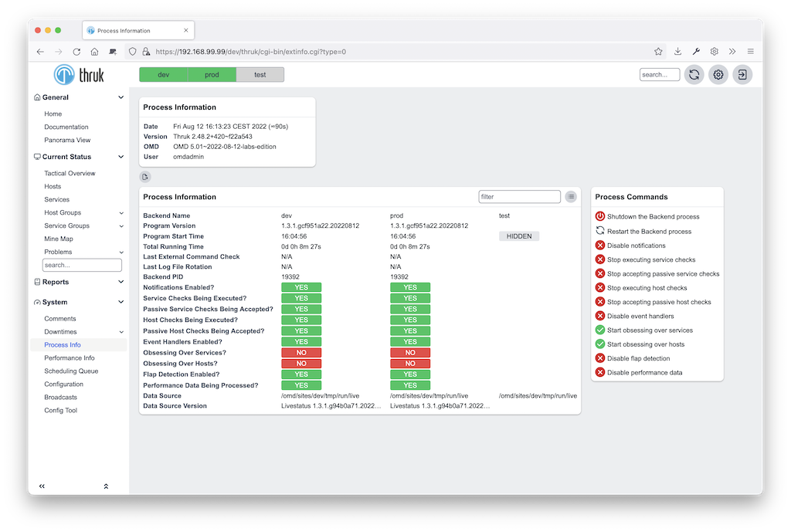
Task: Toggle the dev backend button
Action: click(x=164, y=75)
